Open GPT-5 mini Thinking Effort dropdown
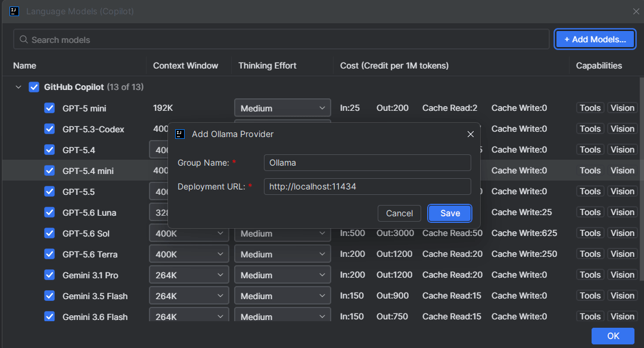 click(282, 108)
